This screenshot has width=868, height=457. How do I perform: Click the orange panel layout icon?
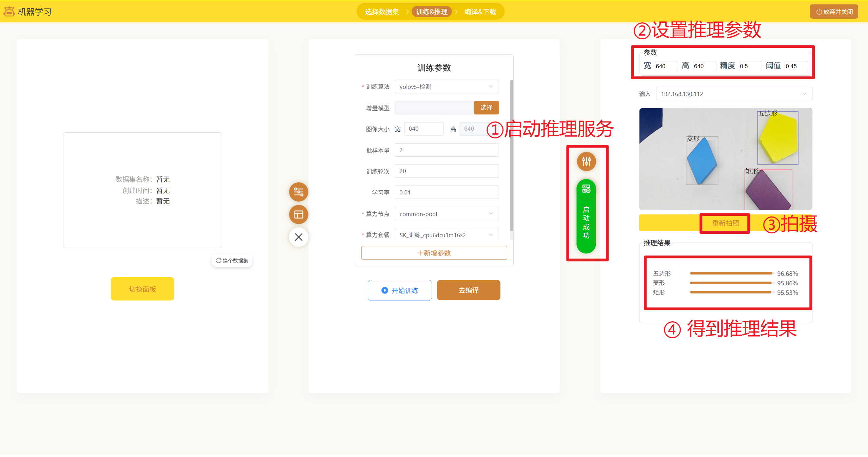[x=298, y=214]
